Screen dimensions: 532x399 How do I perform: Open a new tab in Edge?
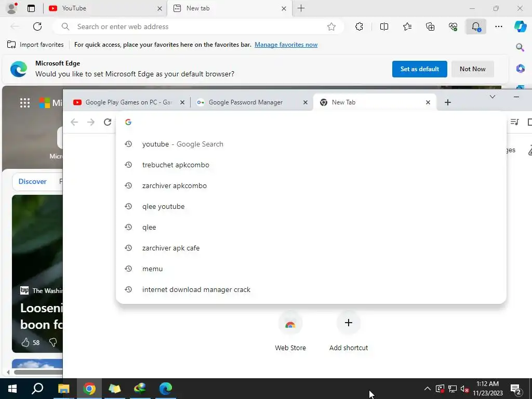click(x=301, y=8)
